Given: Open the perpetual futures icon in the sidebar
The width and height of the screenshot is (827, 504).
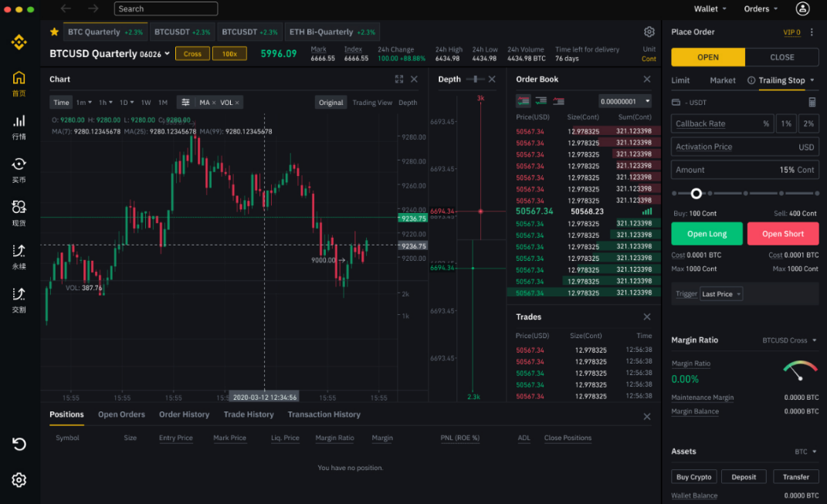Looking at the screenshot, I should click(19, 250).
